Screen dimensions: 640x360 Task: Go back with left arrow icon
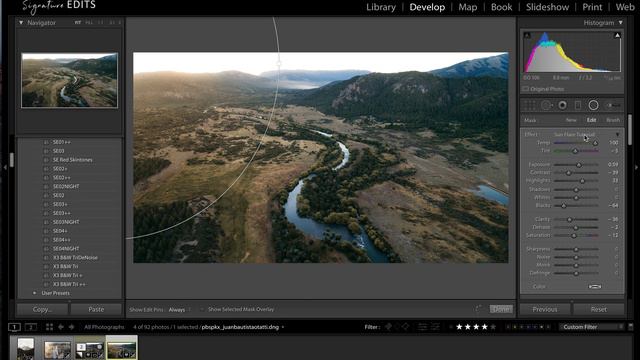(x=61, y=327)
